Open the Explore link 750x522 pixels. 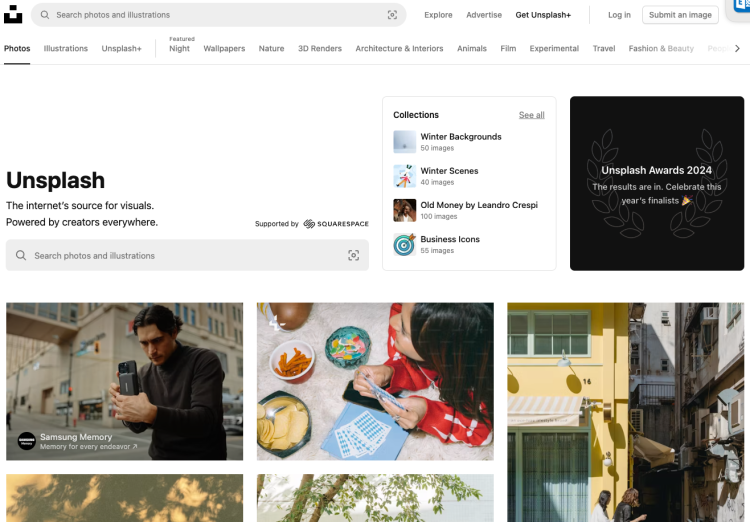coord(438,15)
